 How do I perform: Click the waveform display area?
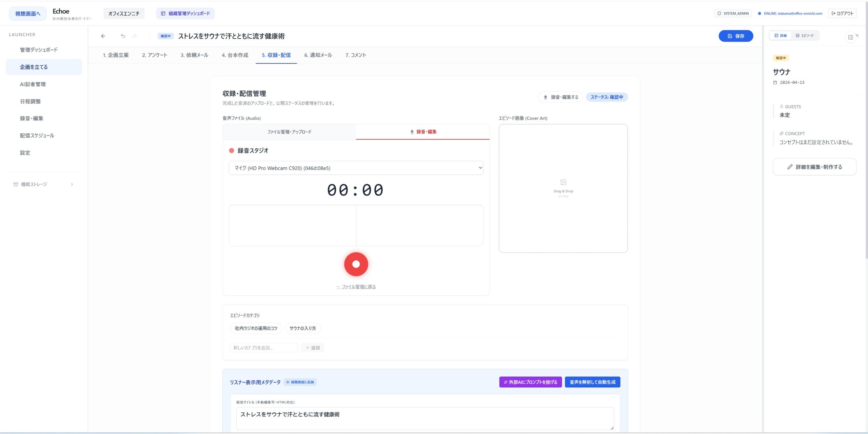pos(356,225)
